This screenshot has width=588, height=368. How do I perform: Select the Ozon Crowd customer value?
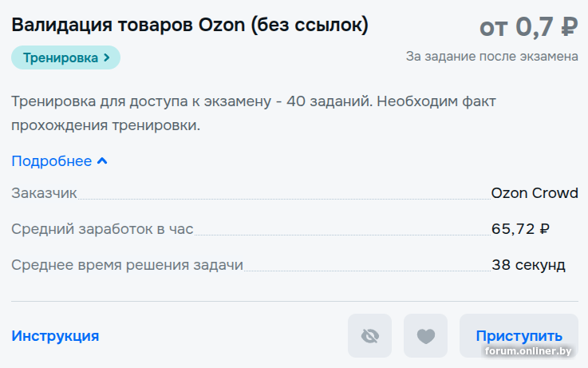click(x=535, y=193)
